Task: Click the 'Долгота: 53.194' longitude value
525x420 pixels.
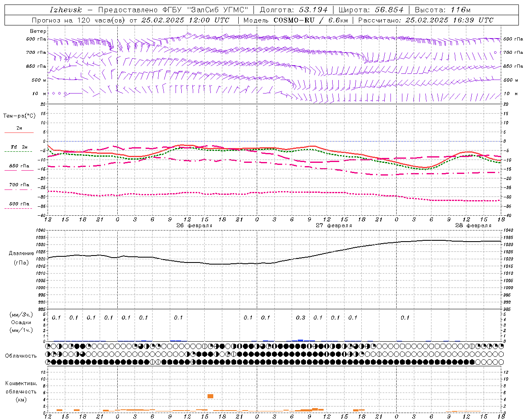Action: point(294,10)
